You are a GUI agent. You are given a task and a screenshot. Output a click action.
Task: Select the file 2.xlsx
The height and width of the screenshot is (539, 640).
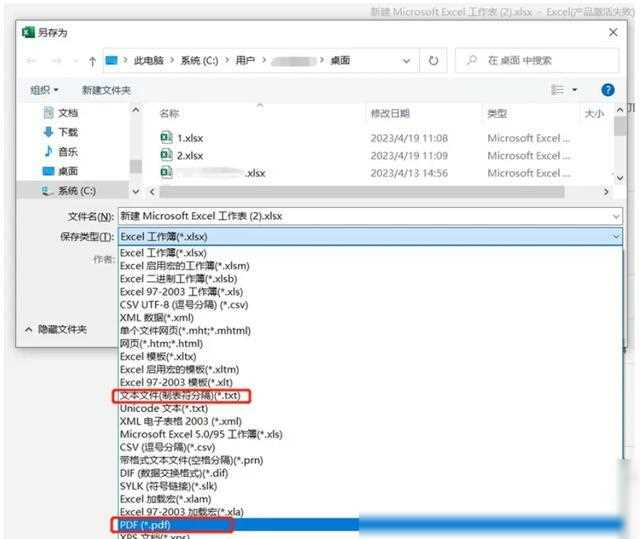(x=190, y=155)
